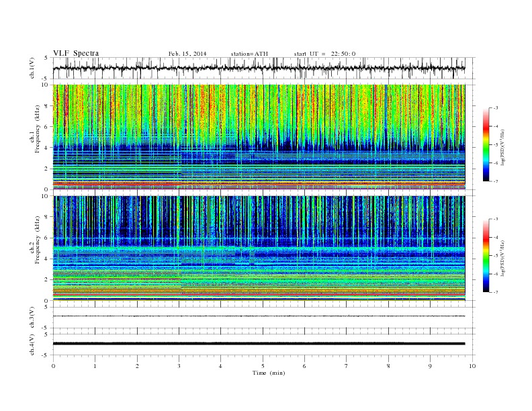Click the "1" time axis tick label
This screenshot has width=532, height=411.
(95, 366)
